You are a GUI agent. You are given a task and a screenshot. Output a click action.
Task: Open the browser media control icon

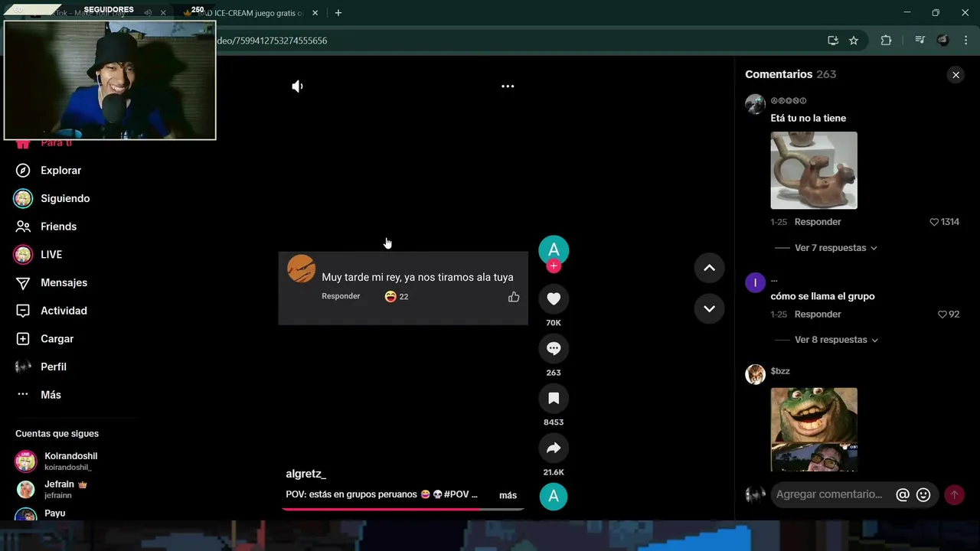(920, 41)
